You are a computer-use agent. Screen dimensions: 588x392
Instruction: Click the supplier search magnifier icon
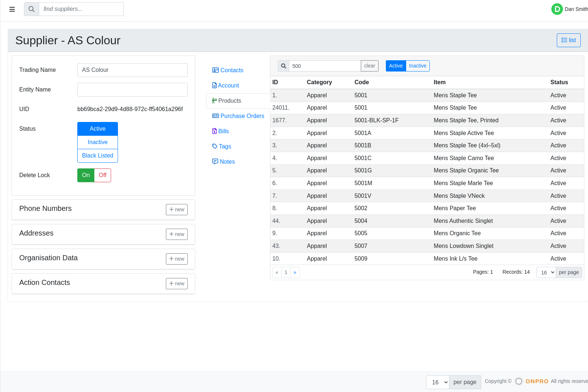(x=32, y=9)
